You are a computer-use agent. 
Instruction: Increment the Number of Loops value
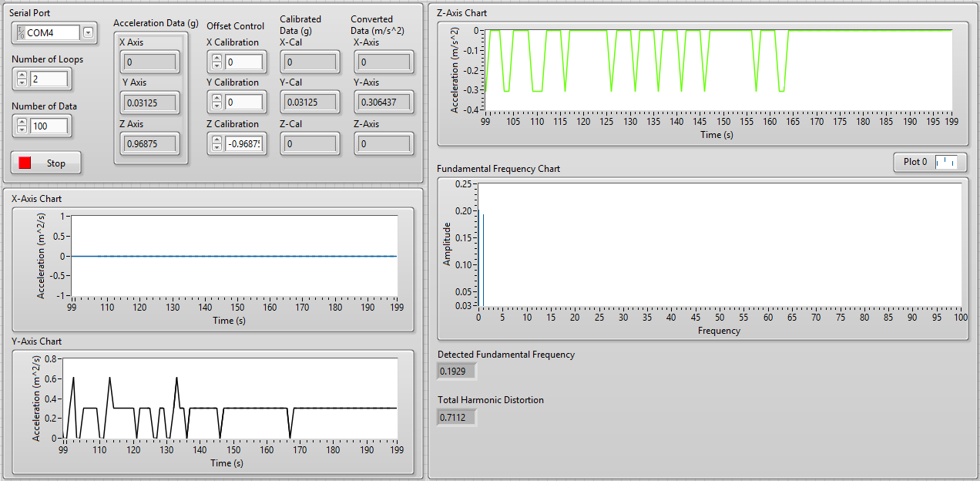[22, 75]
